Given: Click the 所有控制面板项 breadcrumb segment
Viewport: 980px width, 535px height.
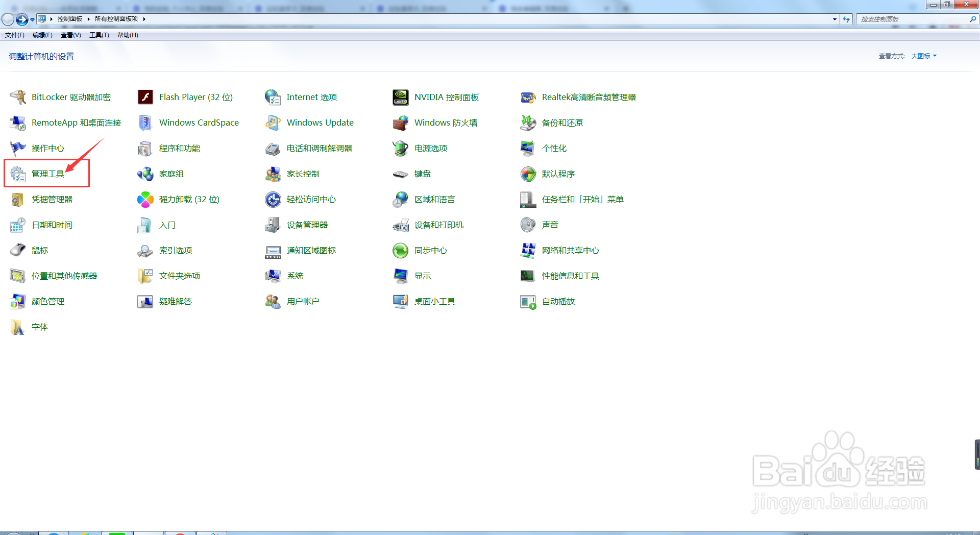Looking at the screenshot, I should [116, 19].
